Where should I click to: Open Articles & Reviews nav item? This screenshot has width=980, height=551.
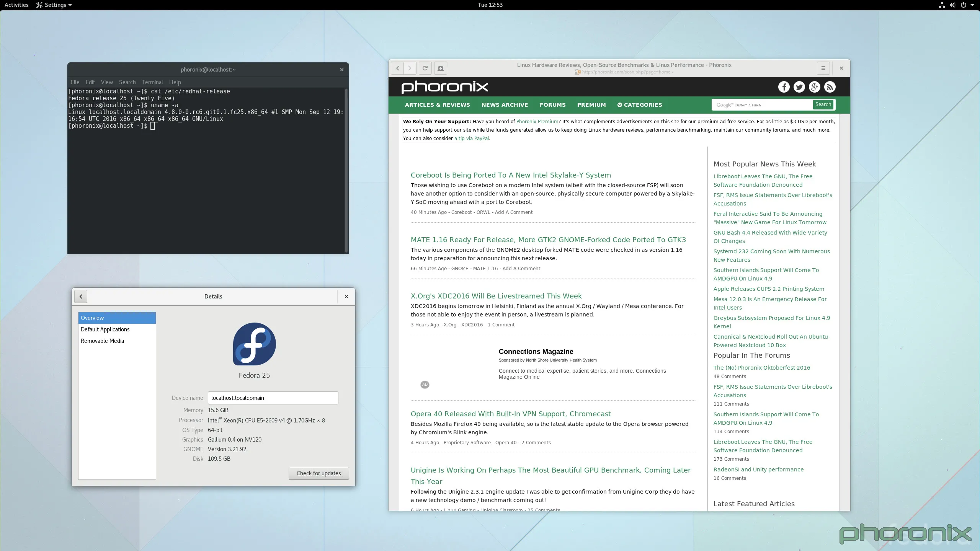438,105
